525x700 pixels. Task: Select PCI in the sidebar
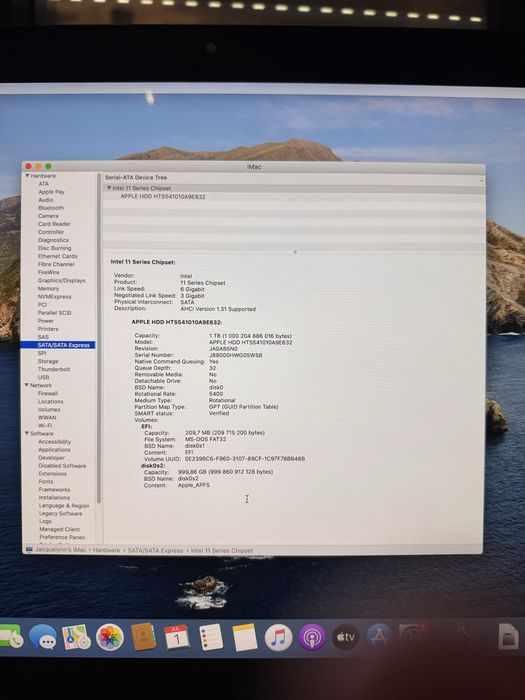(42, 304)
